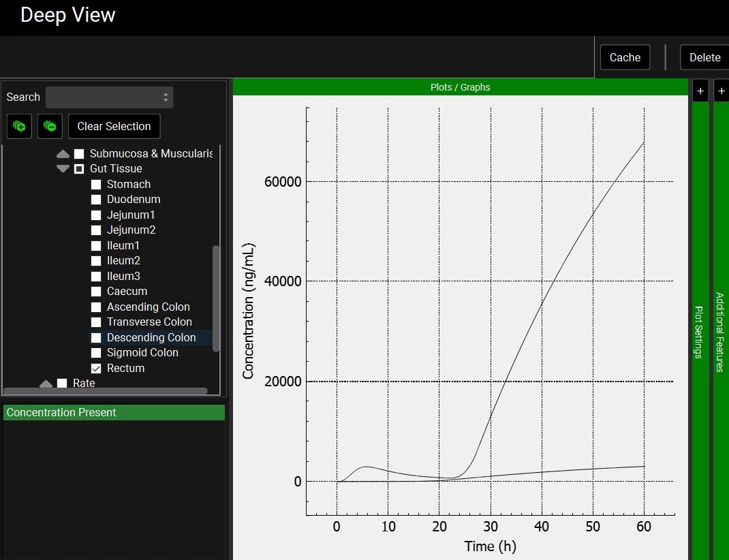
Task: Collapse the Gut Tissue tree node
Action: pos(63,169)
